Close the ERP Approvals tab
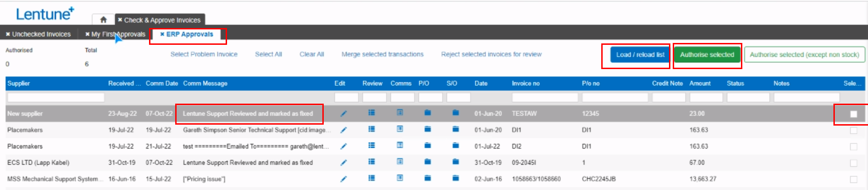 click(162, 34)
